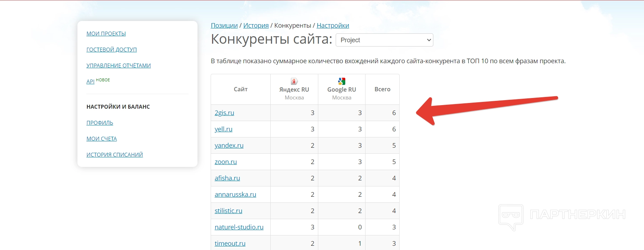Open История списаний in sidebar
The height and width of the screenshot is (250, 644).
pyautogui.click(x=115, y=154)
